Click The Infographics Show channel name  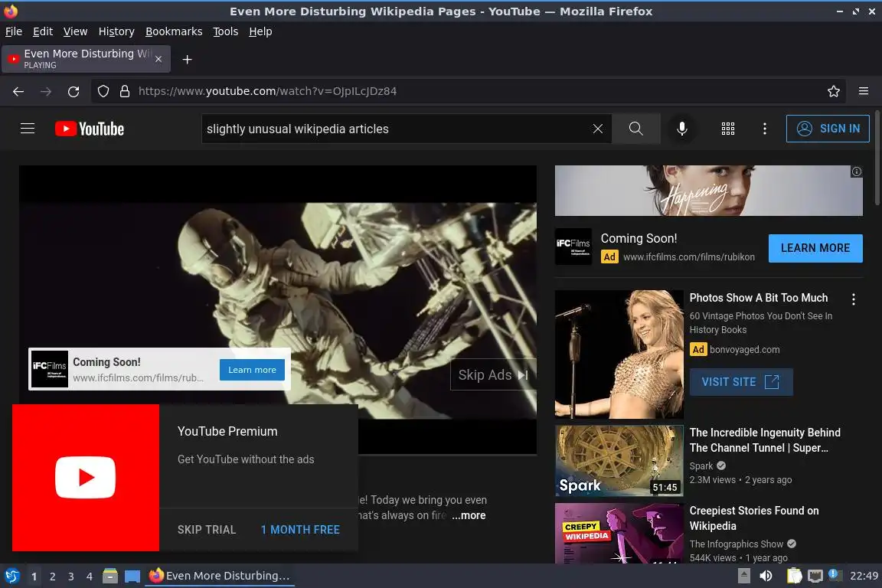737,544
